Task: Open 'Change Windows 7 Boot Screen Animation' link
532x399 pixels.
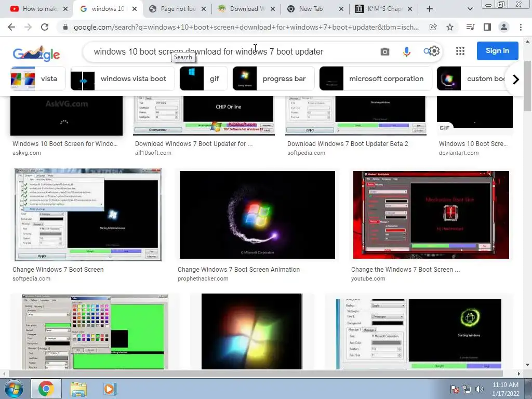Action: (x=238, y=270)
